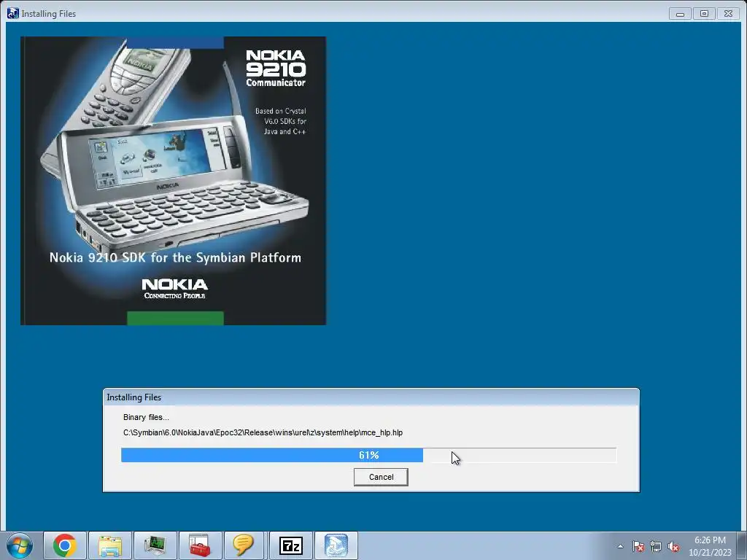Open the clock showing 6:26 PM

[x=710, y=546]
